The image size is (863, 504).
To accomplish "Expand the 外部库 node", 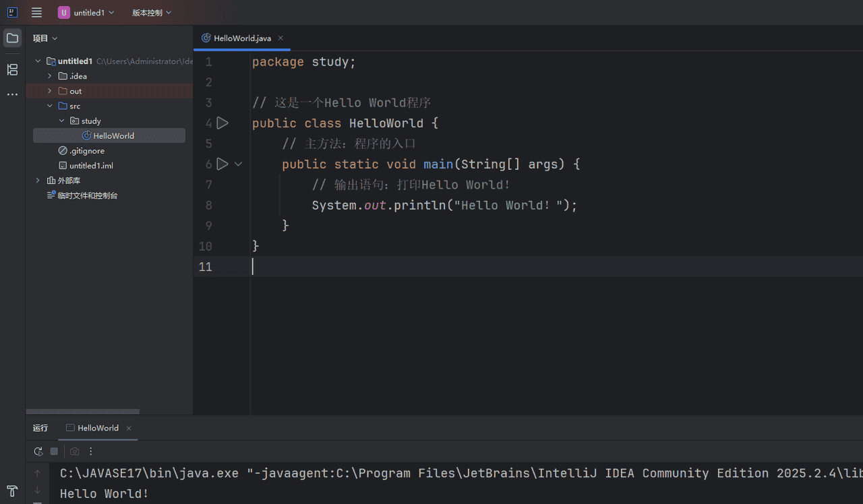I will point(38,181).
